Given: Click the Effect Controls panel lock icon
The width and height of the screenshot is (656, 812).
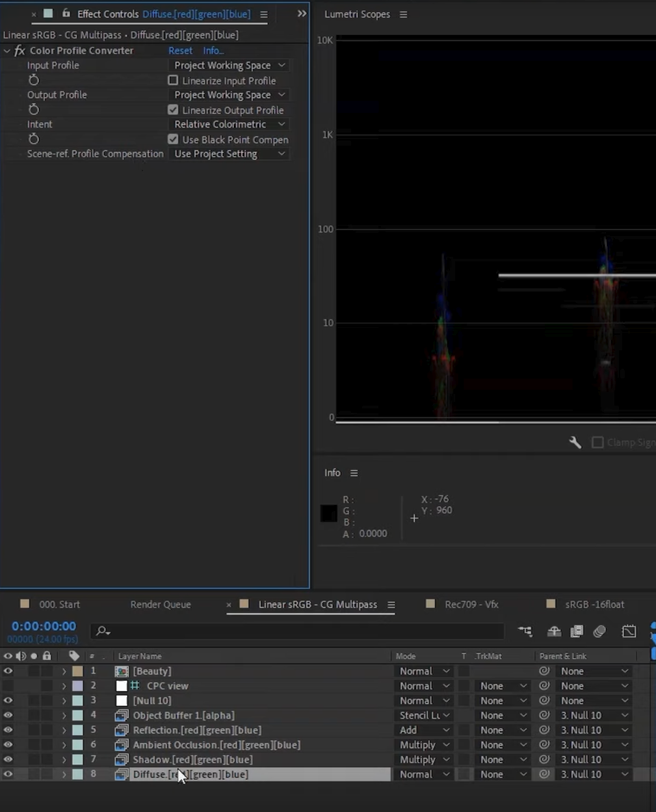Looking at the screenshot, I should coord(66,14).
